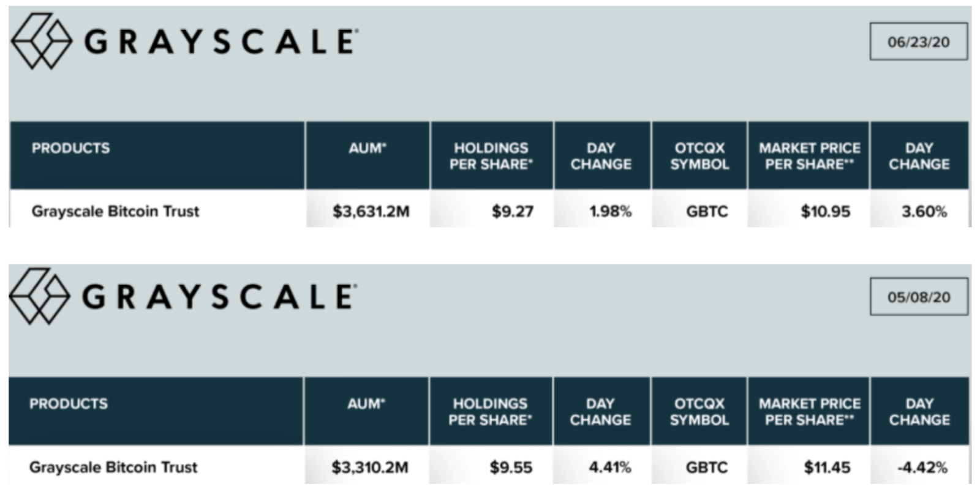Click the top table AUM column header
Image resolution: width=980 pixels, height=492 pixels.
tap(367, 155)
